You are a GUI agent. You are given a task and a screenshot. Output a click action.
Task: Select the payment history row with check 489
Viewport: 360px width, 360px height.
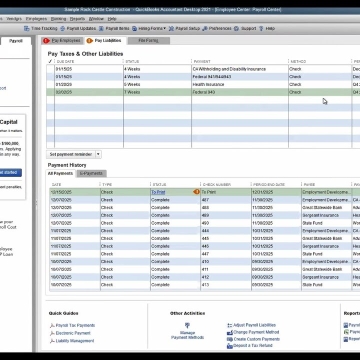pyautogui.click(x=205, y=215)
